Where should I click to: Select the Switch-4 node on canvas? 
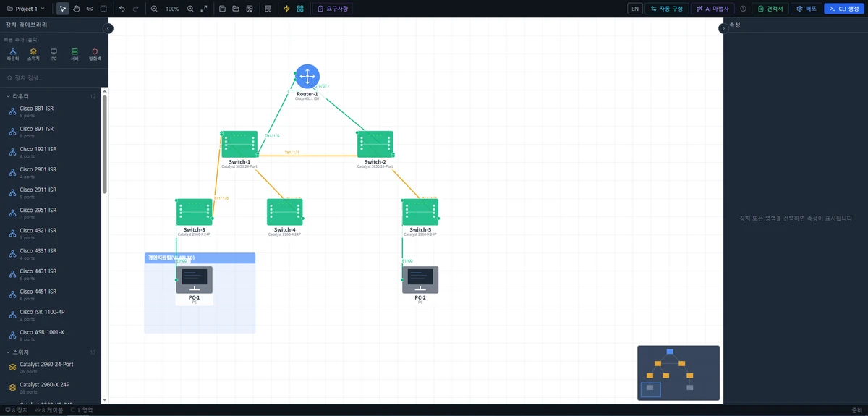tap(284, 212)
